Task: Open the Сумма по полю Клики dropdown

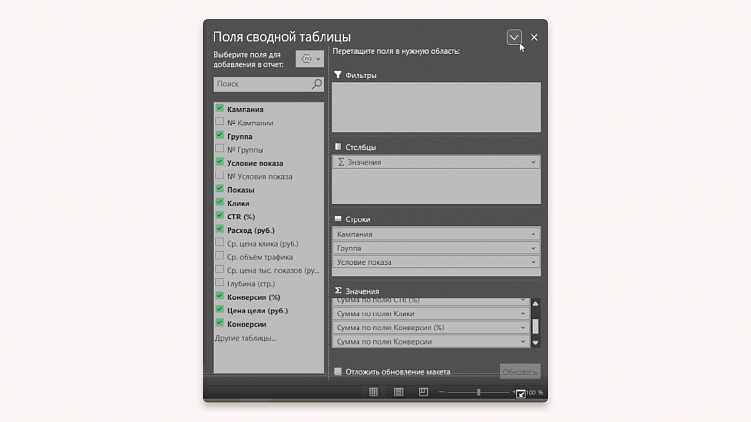Action: [523, 314]
